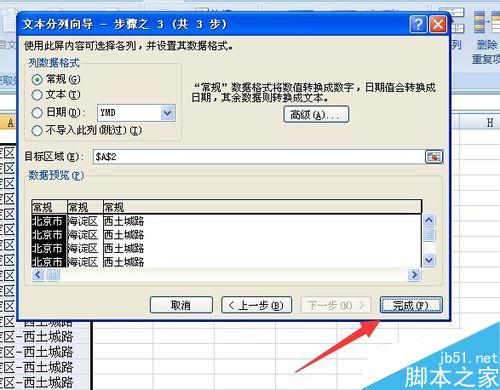500x390 pixels.
Task: Select the 日期 (Date) radio button
Action: (x=37, y=113)
